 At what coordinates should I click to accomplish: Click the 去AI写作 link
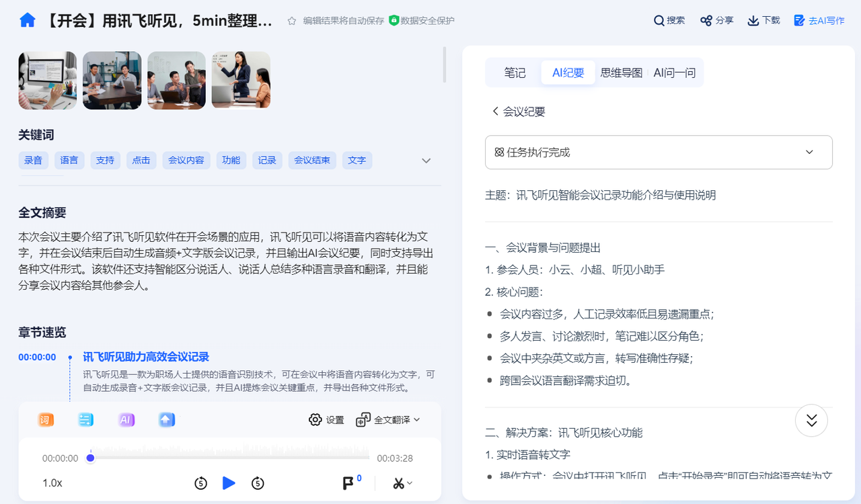[x=827, y=21]
